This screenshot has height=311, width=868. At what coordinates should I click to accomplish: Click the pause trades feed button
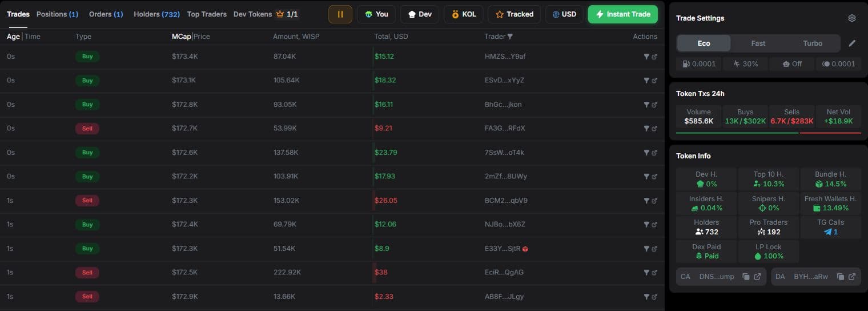340,14
